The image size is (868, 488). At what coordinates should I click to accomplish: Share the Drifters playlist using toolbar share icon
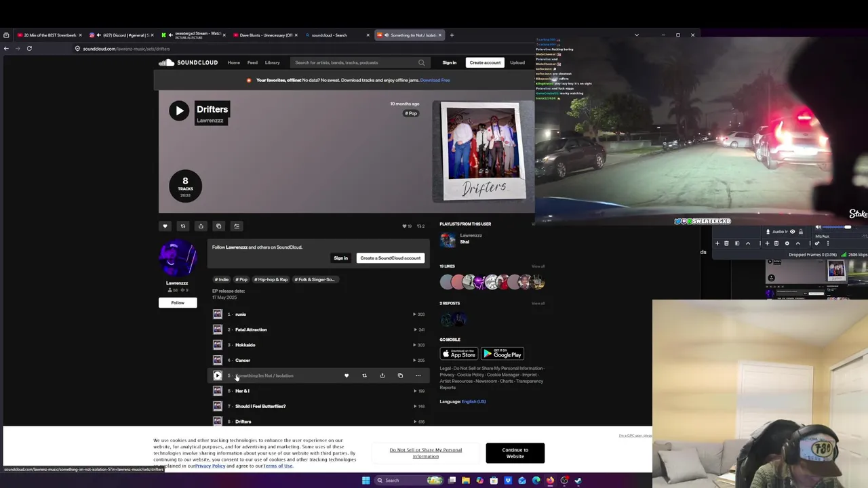[x=201, y=226]
